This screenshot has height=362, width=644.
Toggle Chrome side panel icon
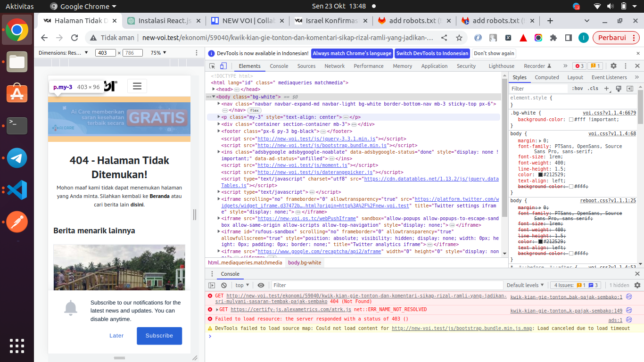pyautogui.click(x=569, y=38)
